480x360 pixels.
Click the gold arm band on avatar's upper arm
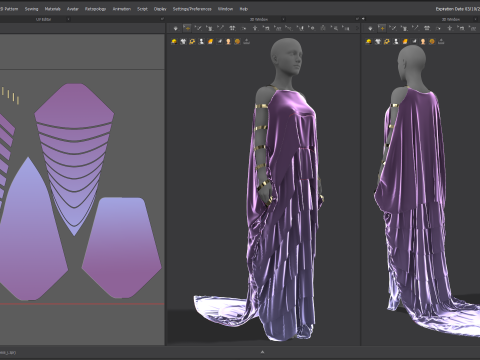pos(262,106)
